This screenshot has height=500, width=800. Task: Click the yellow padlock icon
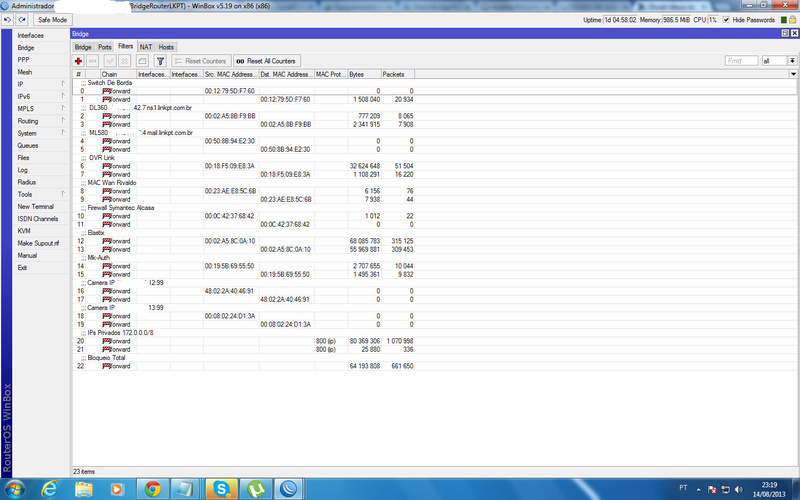coord(793,20)
